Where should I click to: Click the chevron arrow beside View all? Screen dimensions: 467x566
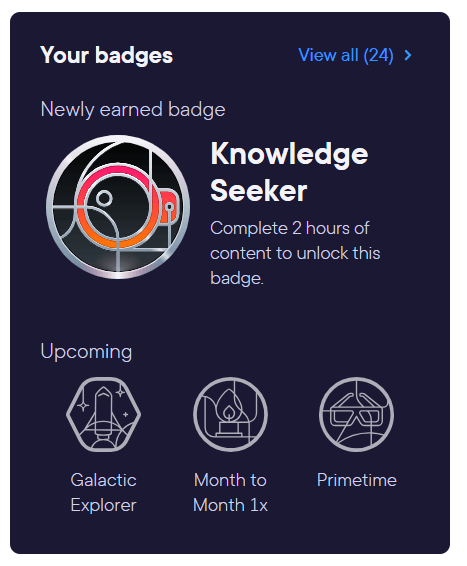[408, 55]
